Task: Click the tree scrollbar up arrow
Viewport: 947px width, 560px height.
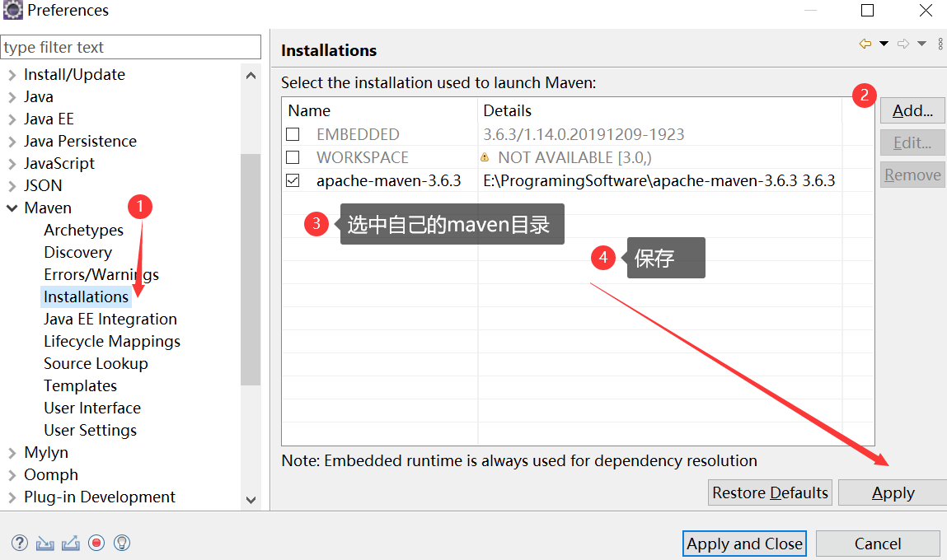Action: click(251, 76)
